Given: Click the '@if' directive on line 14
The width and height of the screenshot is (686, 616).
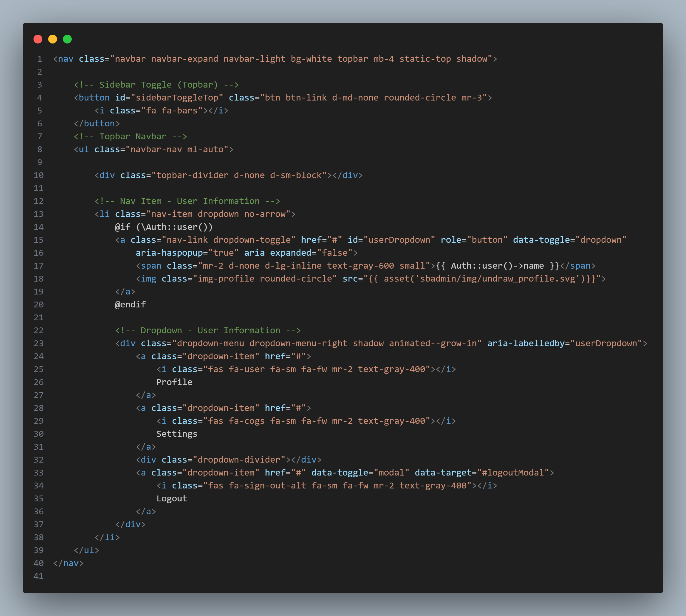Looking at the screenshot, I should point(122,227).
